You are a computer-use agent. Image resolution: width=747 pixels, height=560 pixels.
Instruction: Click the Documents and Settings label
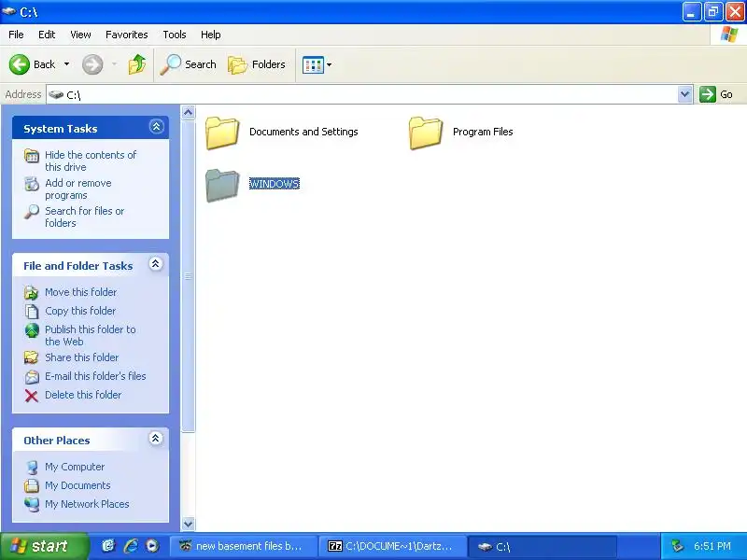click(x=303, y=132)
